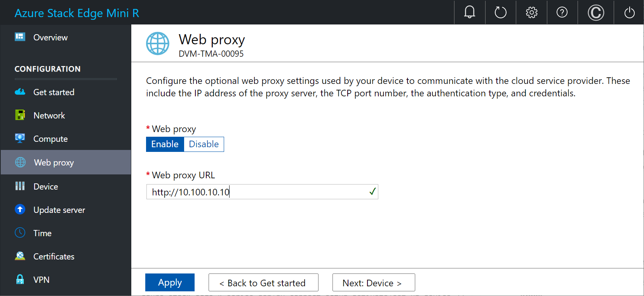Open the notifications bell icon
Viewport: 644px width, 296px height.
(x=470, y=12)
